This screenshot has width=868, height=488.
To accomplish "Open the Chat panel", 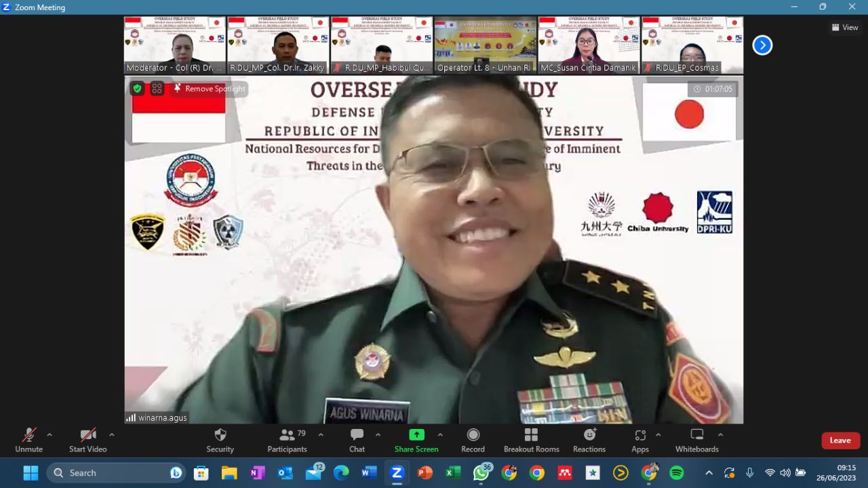I will [357, 440].
